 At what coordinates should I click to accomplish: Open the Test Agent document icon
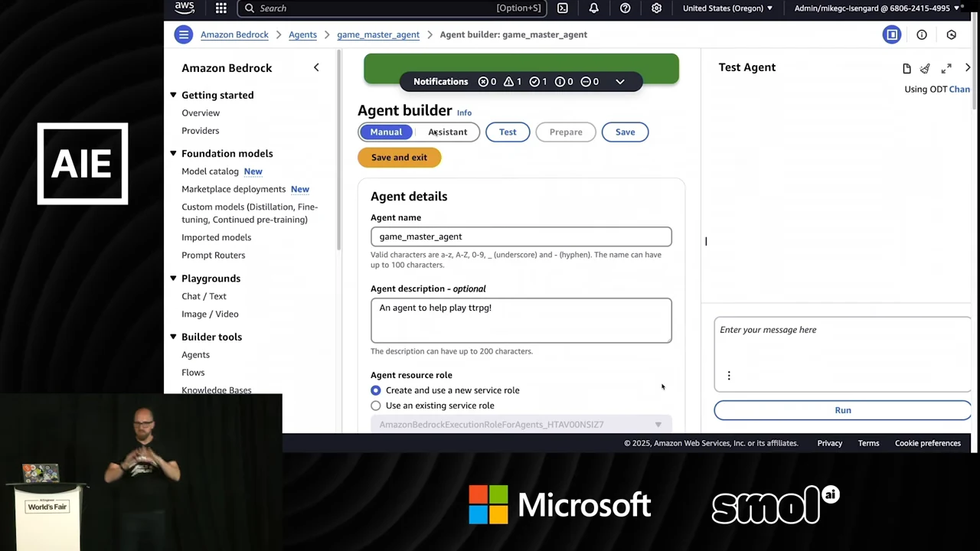click(906, 68)
